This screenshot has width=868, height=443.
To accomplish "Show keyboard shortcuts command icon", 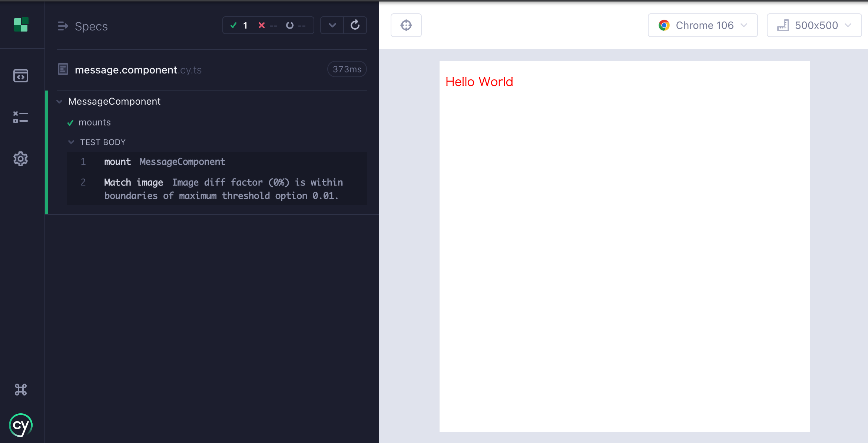I will pyautogui.click(x=21, y=390).
